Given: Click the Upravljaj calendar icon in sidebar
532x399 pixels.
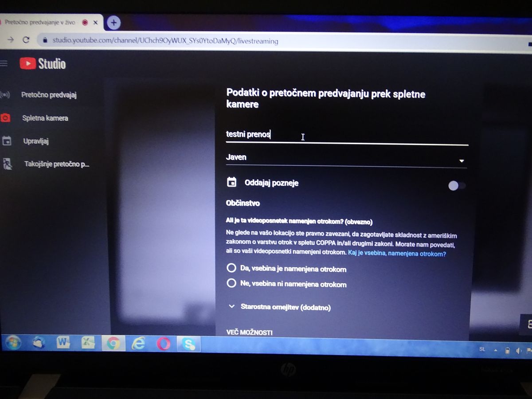Looking at the screenshot, I should point(6,141).
